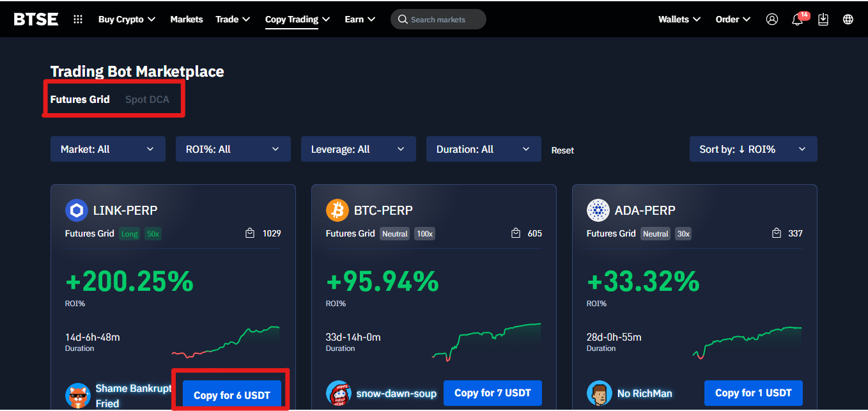Open the user account profile icon
The height and width of the screenshot is (411, 868).
coord(772,19)
